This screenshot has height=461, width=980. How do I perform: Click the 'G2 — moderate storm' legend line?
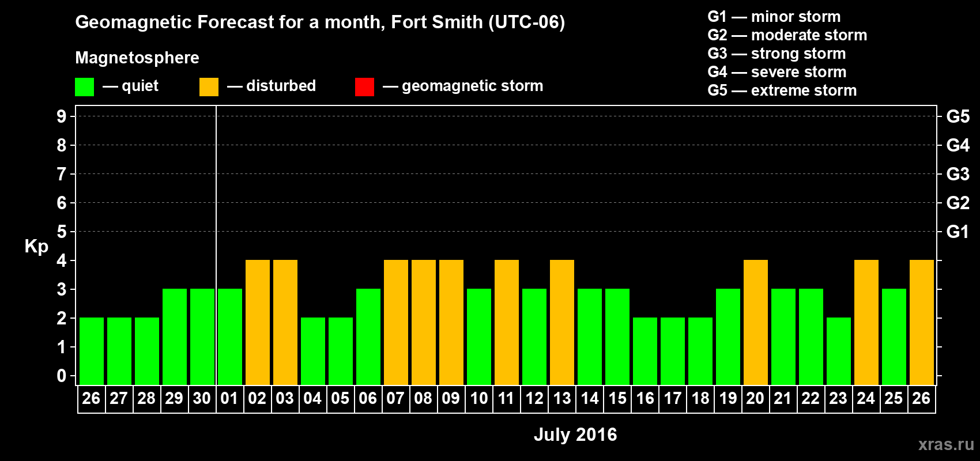coord(787,35)
